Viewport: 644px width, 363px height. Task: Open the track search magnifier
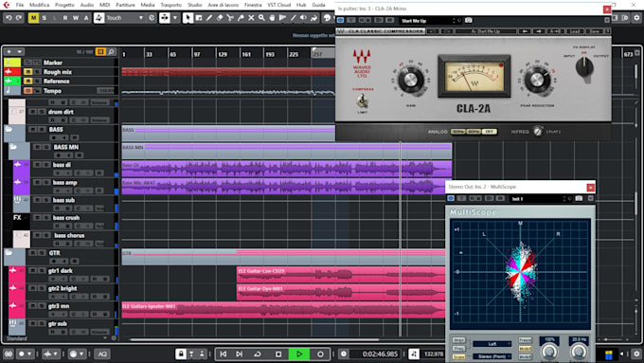click(112, 52)
